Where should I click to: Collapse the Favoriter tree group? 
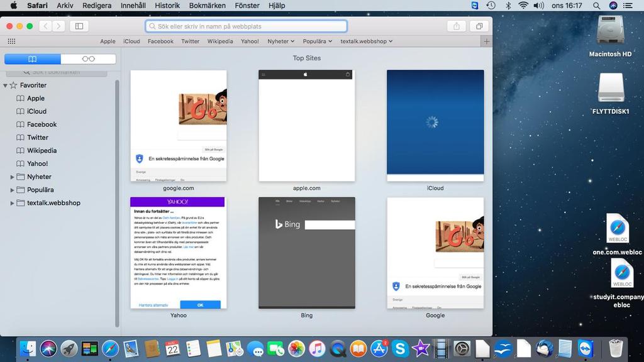pos(5,85)
